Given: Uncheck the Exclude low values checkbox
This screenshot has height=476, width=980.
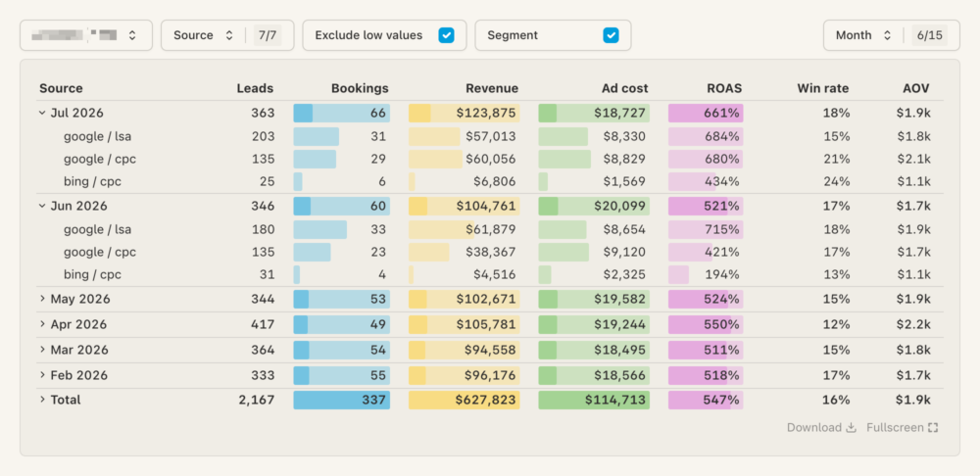Looking at the screenshot, I should point(446,35).
